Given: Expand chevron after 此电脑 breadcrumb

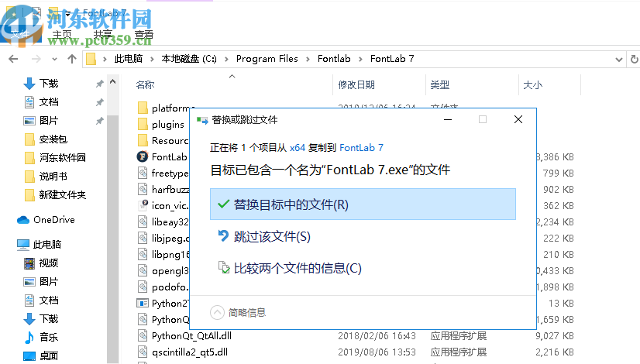Looking at the screenshot, I should pos(152,59).
